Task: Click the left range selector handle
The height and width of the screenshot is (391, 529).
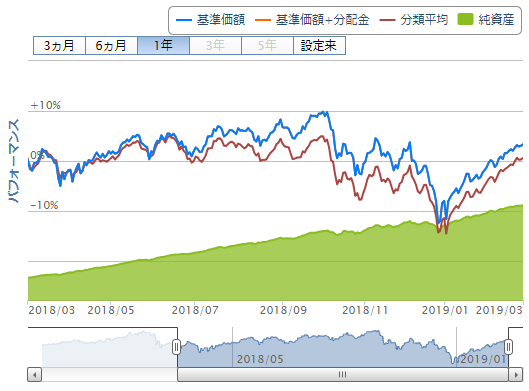Action: pos(176,347)
